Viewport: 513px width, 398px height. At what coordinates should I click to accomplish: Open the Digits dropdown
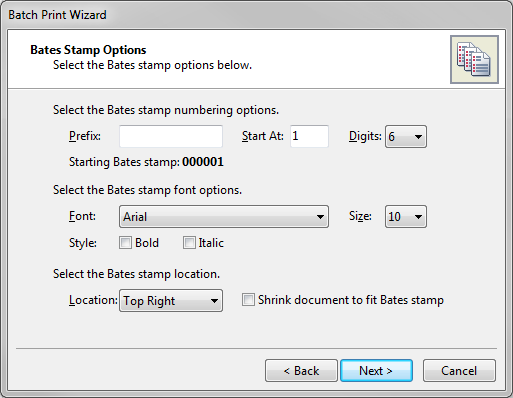(406, 136)
